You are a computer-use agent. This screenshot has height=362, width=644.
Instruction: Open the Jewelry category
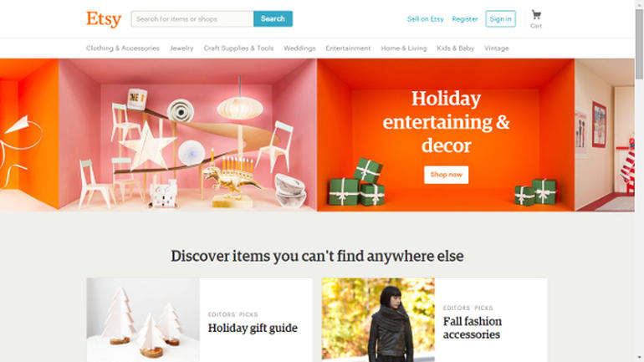tap(181, 48)
